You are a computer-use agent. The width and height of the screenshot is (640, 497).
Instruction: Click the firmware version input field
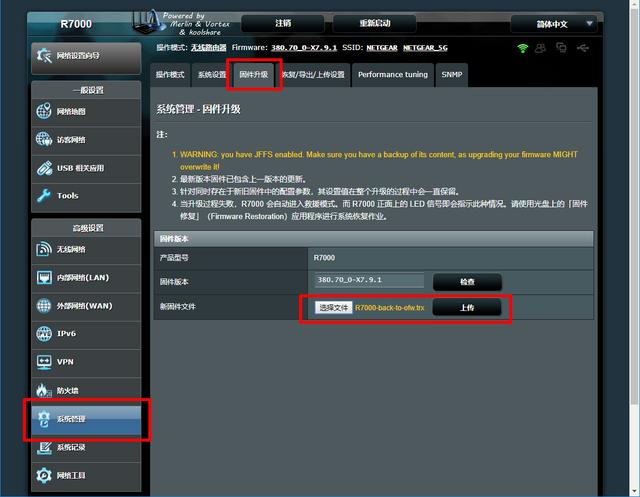point(369,280)
